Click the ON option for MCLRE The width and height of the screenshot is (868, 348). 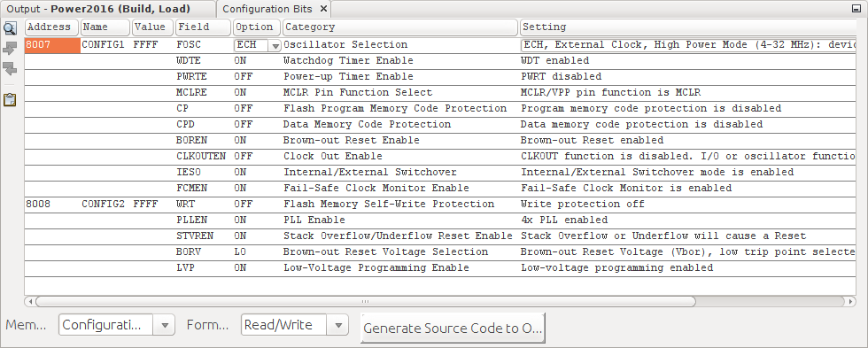coord(240,92)
